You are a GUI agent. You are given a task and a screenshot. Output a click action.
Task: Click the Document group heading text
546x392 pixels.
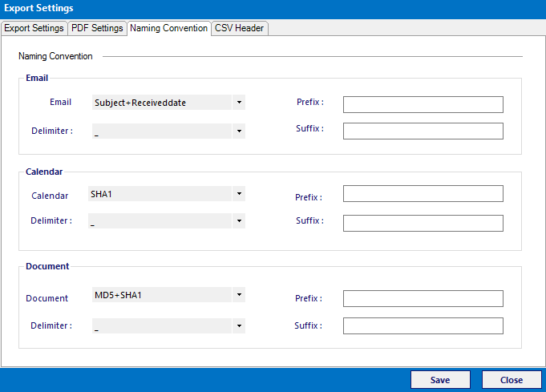tap(47, 266)
